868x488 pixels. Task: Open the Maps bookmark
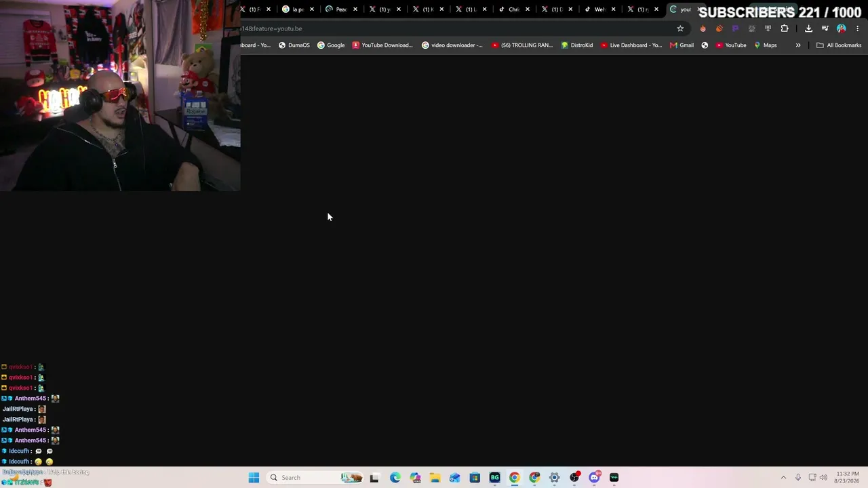coord(766,45)
